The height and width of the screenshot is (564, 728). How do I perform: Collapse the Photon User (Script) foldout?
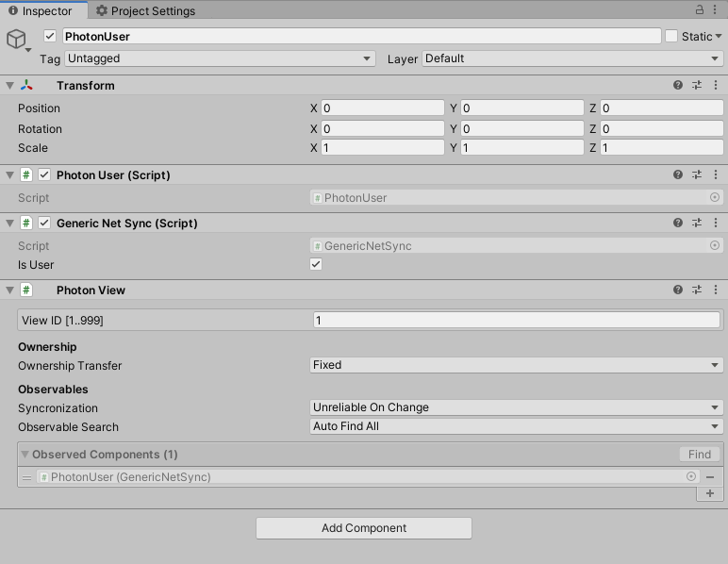click(9, 175)
